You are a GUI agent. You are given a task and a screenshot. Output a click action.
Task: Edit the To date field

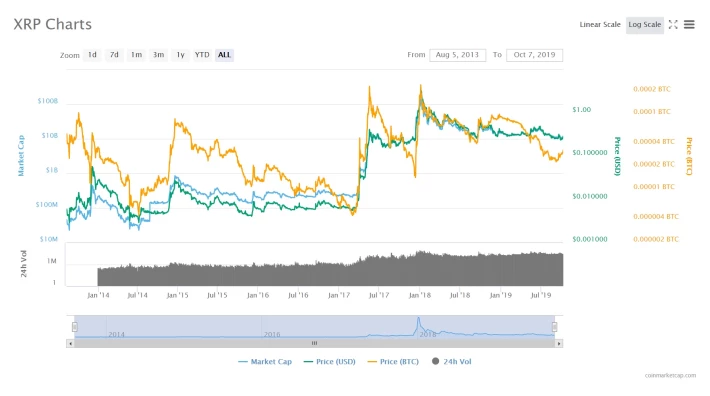click(x=534, y=55)
